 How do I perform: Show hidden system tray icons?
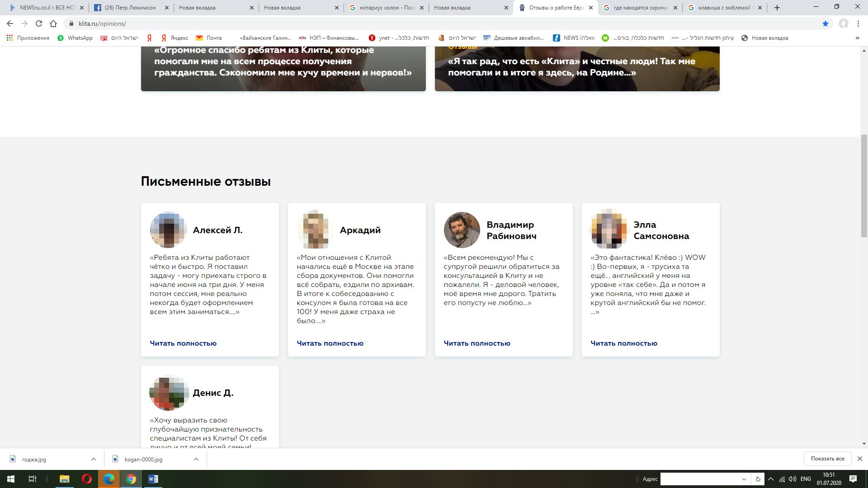pos(771,479)
